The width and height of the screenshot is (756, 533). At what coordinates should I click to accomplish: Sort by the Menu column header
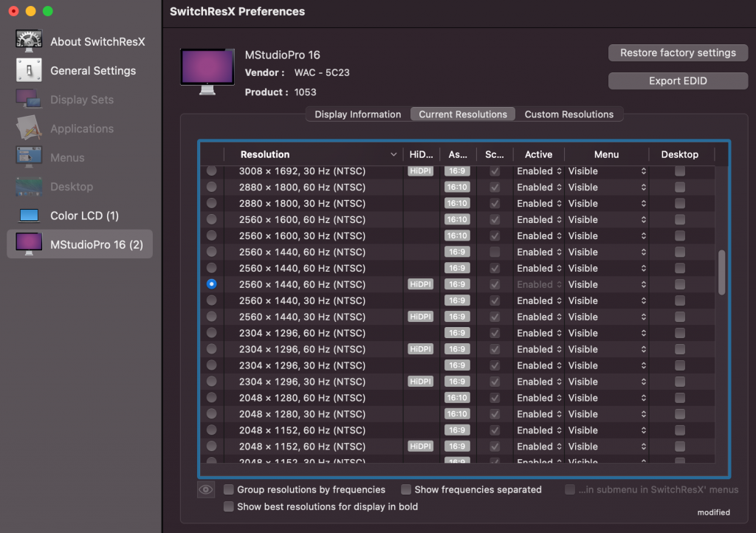(607, 154)
